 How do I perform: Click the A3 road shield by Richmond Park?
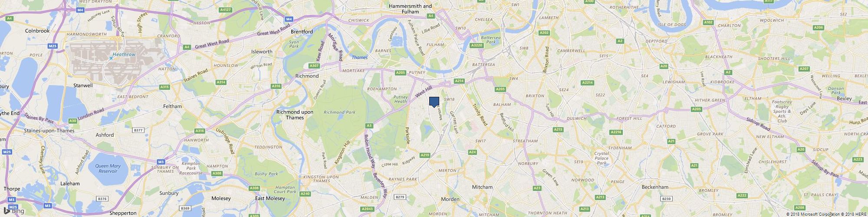369,125
